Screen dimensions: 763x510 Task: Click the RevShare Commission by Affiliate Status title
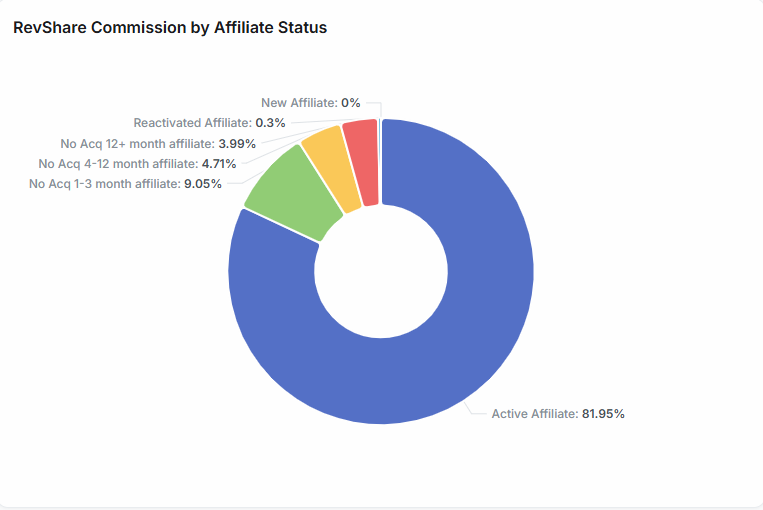[x=170, y=27]
